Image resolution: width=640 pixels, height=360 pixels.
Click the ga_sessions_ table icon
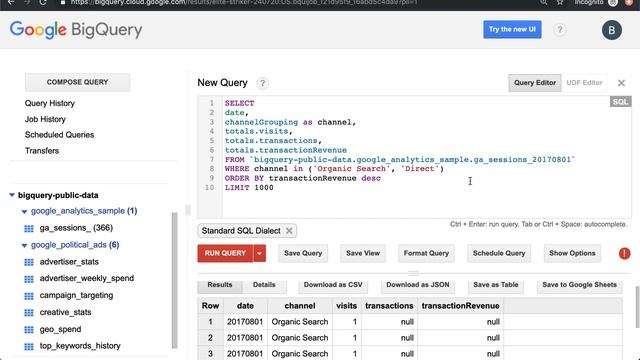click(29, 228)
